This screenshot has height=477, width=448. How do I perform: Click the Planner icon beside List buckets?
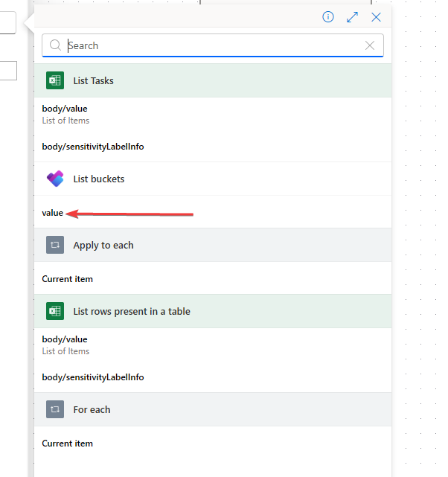[x=55, y=179]
